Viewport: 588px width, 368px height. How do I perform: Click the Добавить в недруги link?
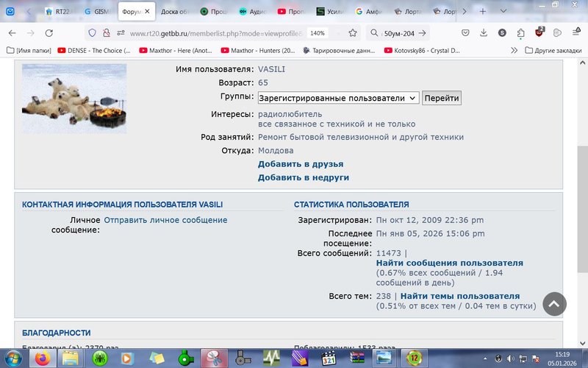click(x=303, y=177)
